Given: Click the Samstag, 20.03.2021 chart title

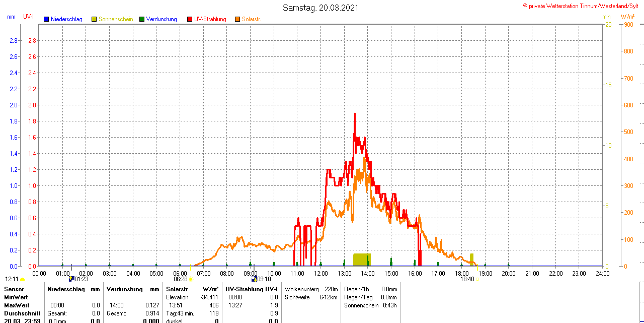Looking at the screenshot, I should (x=321, y=8).
